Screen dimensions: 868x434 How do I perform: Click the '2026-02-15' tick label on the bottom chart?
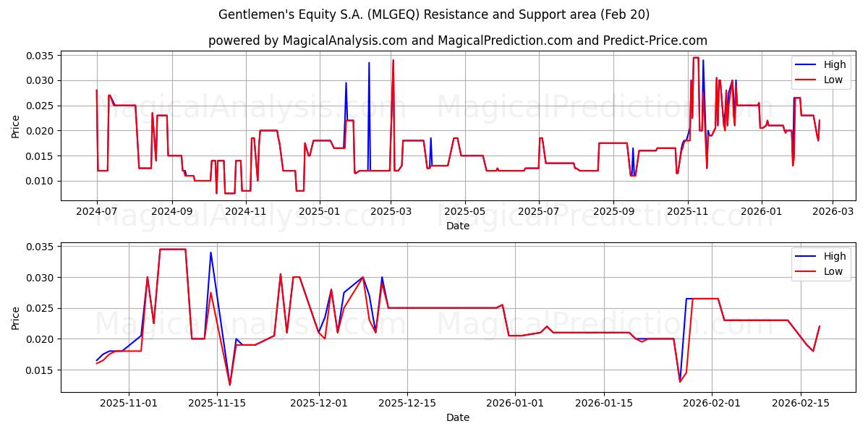(x=801, y=403)
